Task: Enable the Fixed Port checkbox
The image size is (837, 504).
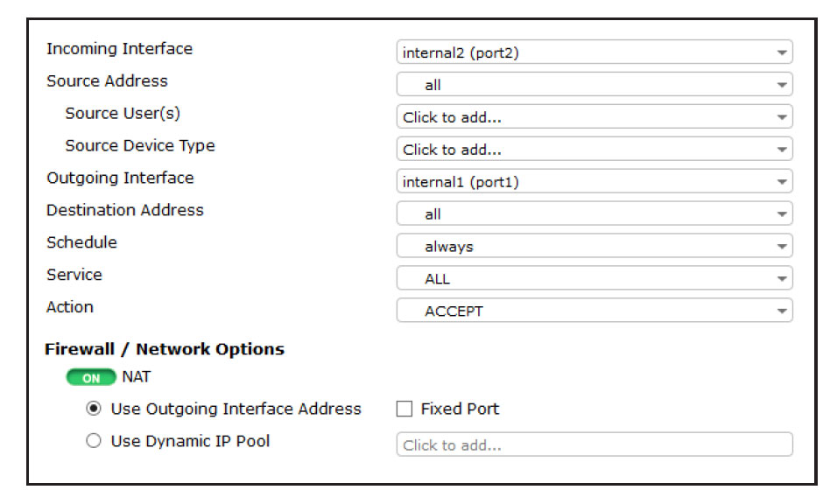Action: click(x=404, y=409)
